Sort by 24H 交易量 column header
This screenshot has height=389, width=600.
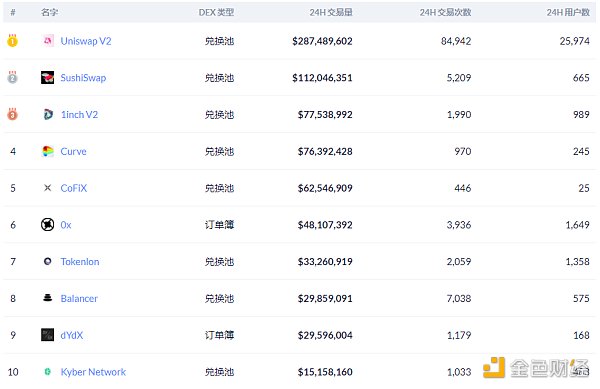click(x=331, y=12)
